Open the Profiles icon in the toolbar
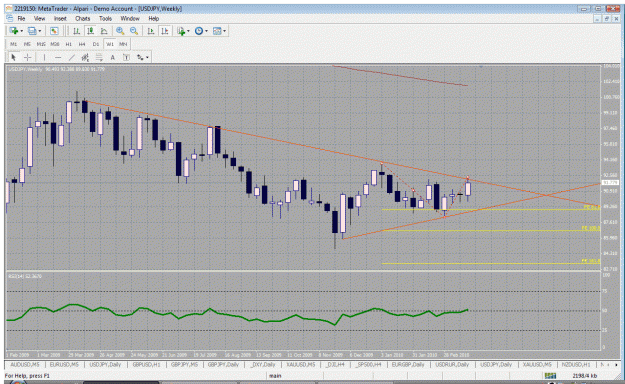This screenshot has width=625, height=384. coord(32,31)
